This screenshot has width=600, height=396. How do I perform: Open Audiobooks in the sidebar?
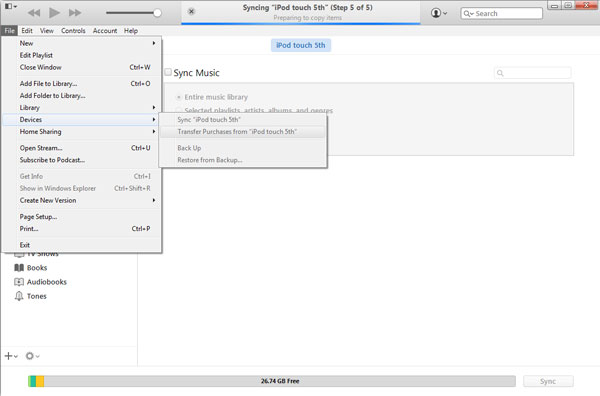click(40, 282)
